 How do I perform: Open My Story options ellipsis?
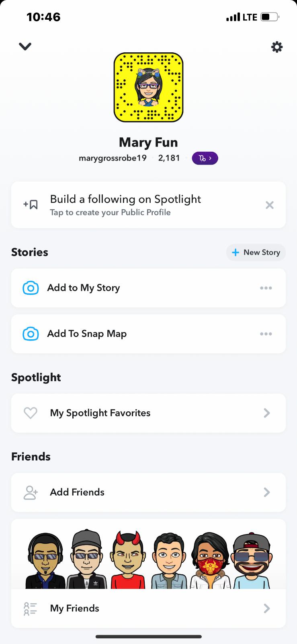click(266, 288)
